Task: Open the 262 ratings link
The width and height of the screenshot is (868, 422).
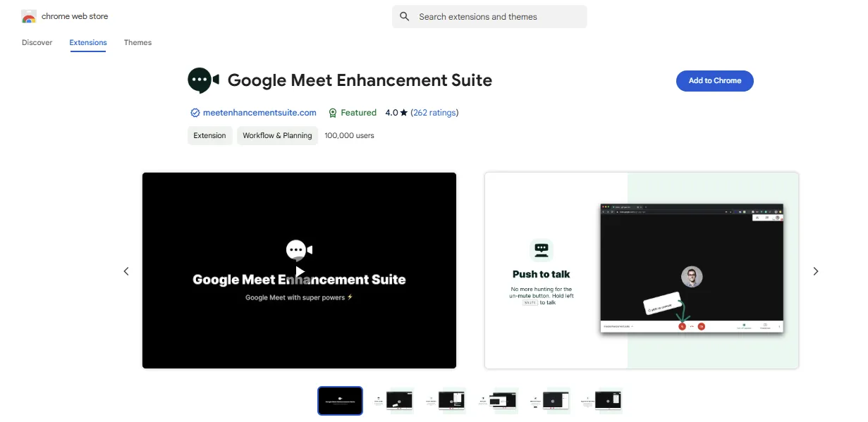Action: click(x=434, y=113)
